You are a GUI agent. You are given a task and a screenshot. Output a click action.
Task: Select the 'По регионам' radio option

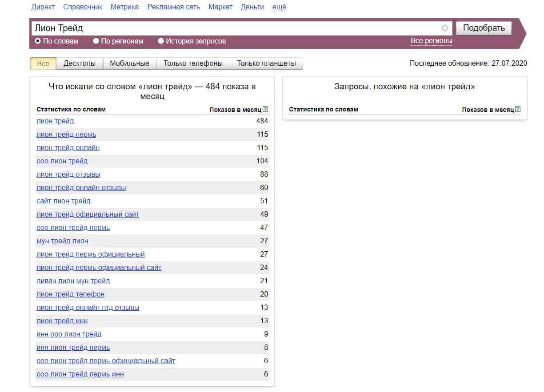tap(96, 41)
